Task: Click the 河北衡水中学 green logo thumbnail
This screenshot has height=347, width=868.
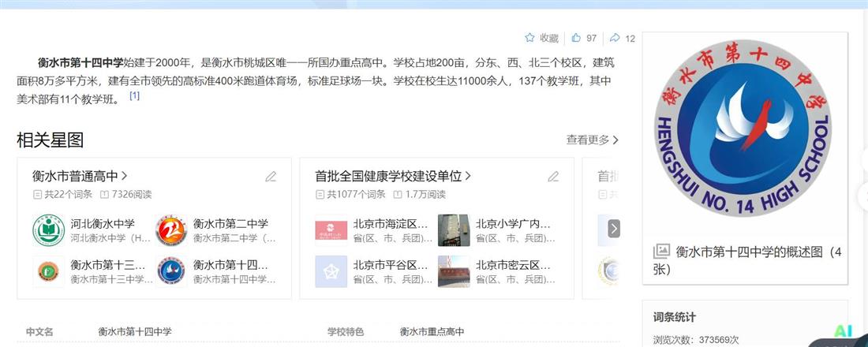Action: pos(49,230)
